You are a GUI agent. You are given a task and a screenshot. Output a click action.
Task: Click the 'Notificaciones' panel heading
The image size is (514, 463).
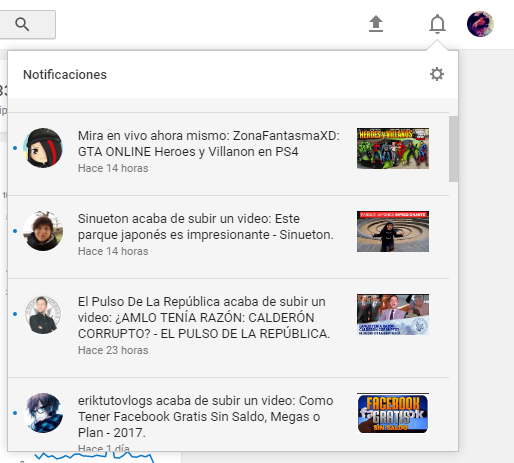(x=65, y=75)
